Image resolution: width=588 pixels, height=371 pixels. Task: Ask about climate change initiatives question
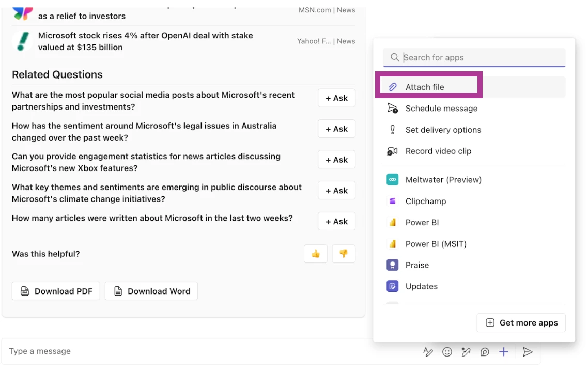click(336, 191)
